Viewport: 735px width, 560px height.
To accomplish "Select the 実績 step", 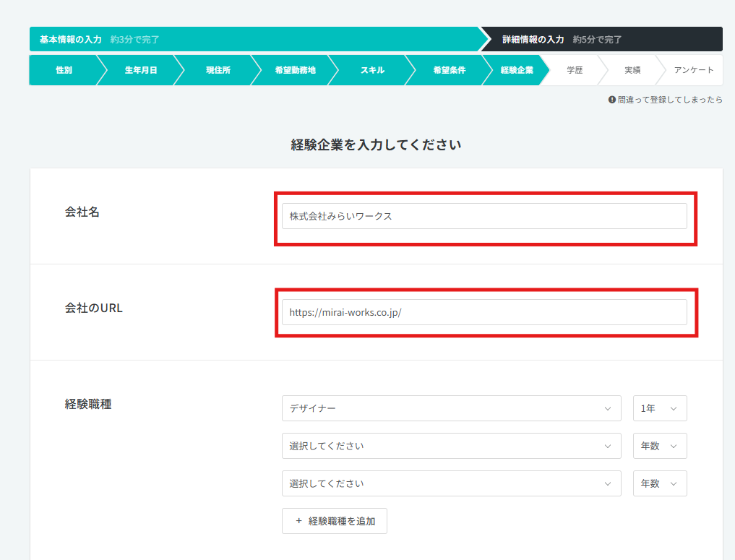I will (x=632, y=70).
